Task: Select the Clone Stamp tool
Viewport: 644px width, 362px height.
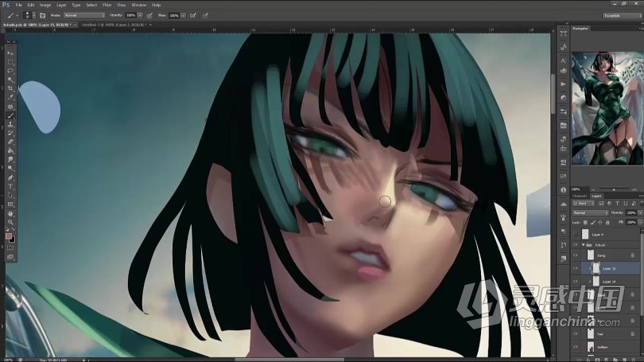Action: point(10,124)
